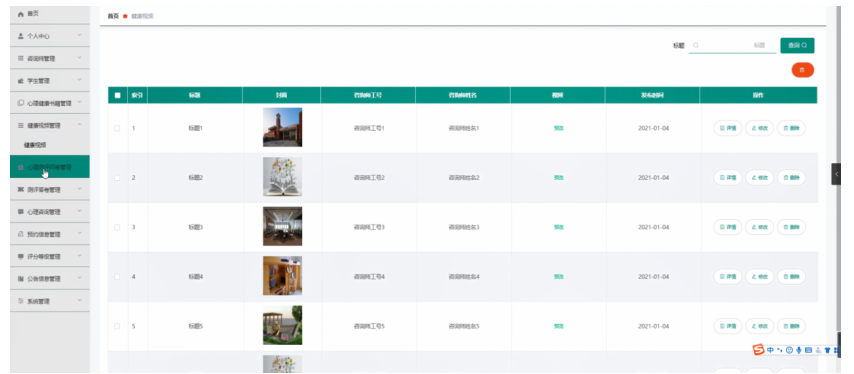
Task: Select the highlighted green sidebar menu item
Action: point(50,167)
